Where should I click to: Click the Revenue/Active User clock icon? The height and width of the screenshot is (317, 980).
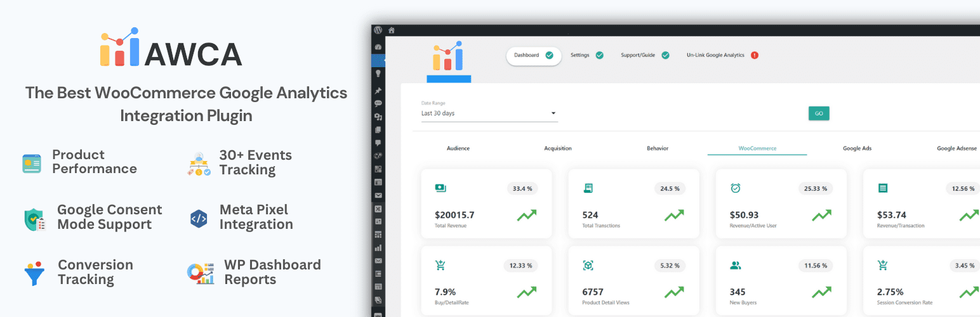point(736,188)
